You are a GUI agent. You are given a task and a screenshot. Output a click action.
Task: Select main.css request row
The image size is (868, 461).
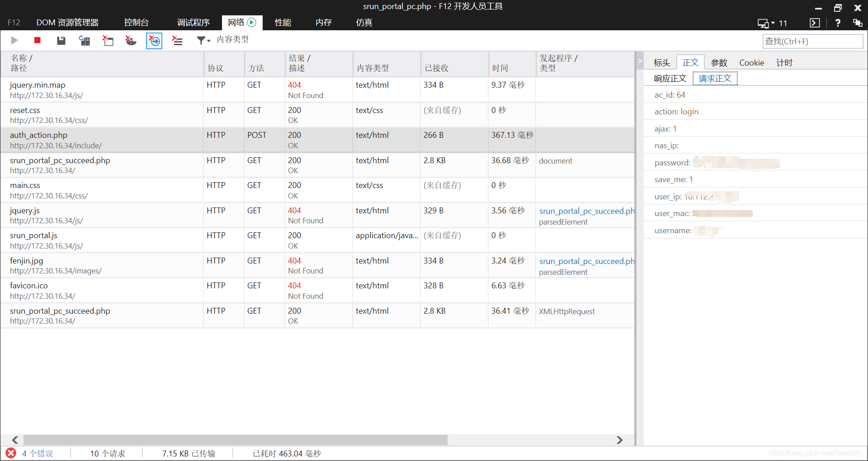click(317, 190)
